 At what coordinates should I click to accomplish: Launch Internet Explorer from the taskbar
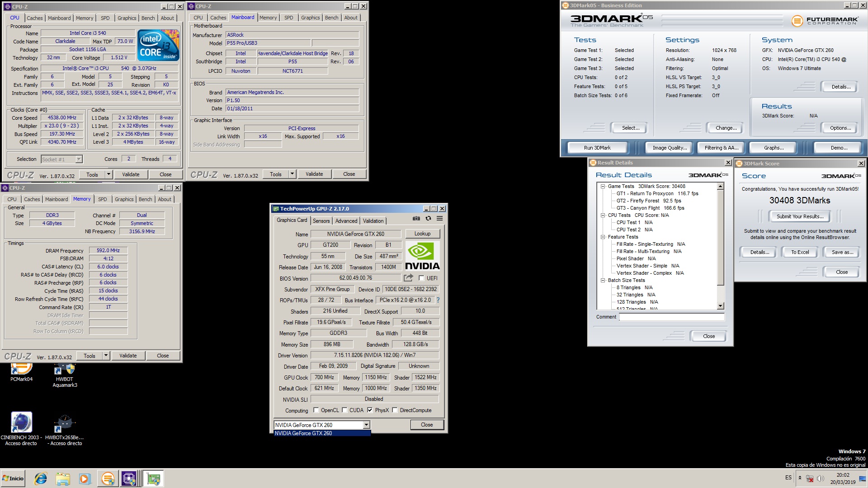(41, 479)
